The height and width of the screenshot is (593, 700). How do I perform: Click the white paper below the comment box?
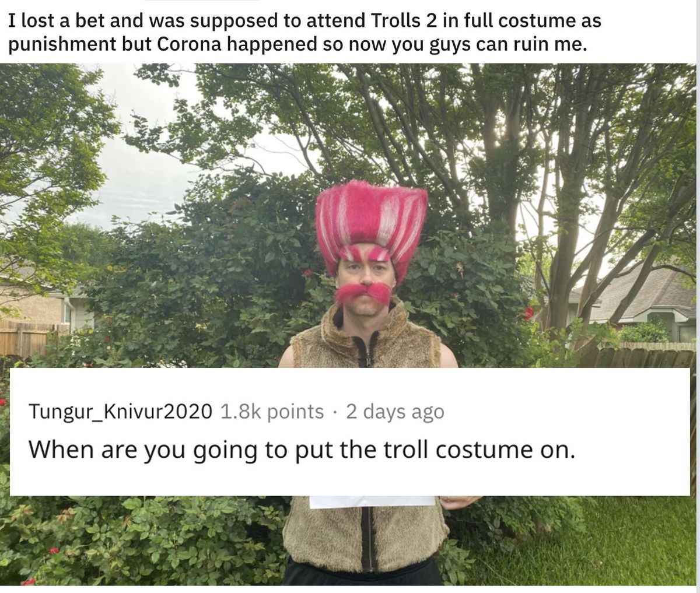372,501
